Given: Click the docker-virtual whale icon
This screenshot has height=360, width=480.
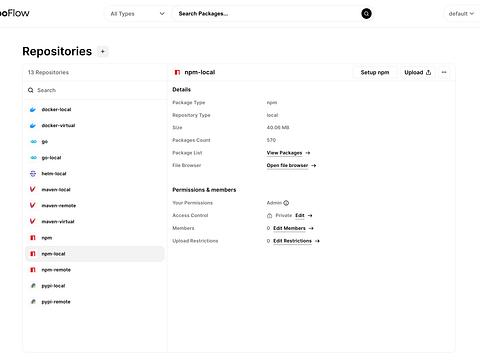Looking at the screenshot, I should pyautogui.click(x=33, y=125).
